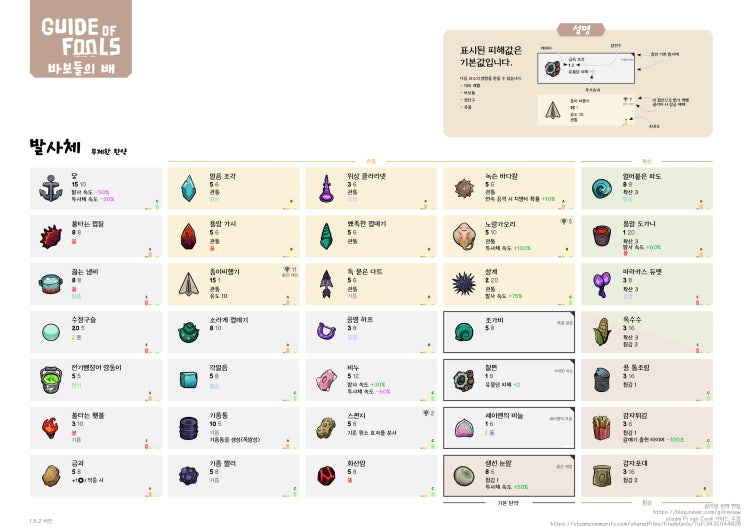The height and width of the screenshot is (527, 743).
Task: Select the sea urchin icon (성게)
Action: coord(464,284)
